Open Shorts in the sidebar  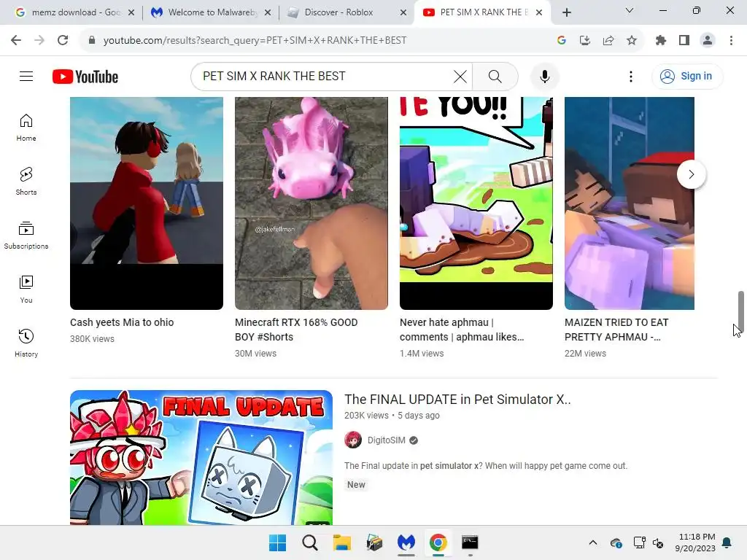click(x=26, y=182)
